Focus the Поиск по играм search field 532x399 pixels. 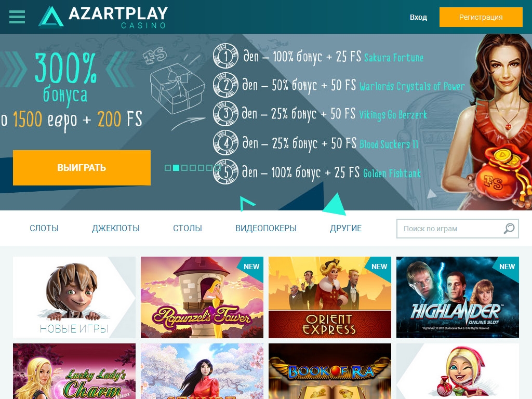(457, 229)
